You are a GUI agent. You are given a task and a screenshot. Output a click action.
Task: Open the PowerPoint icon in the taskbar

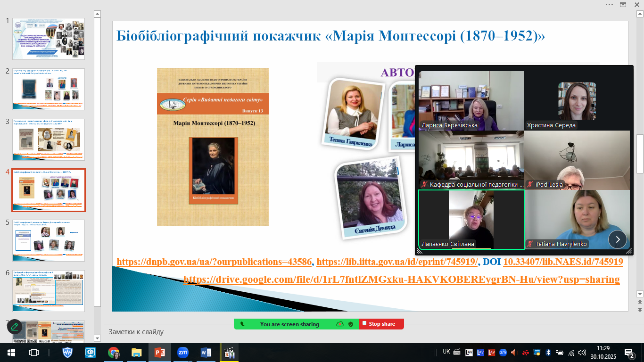pos(160,352)
